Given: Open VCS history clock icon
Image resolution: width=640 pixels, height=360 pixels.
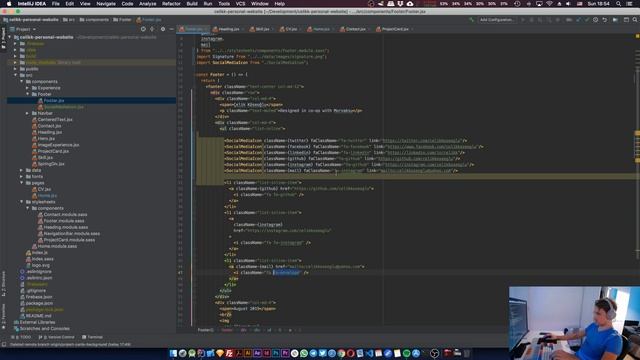Looking at the screenshot, I should pos(596,20).
